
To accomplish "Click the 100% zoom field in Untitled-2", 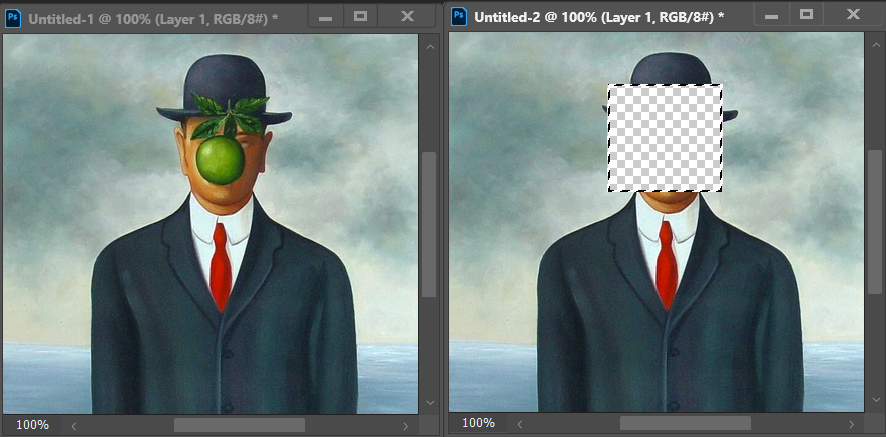I will point(478,423).
